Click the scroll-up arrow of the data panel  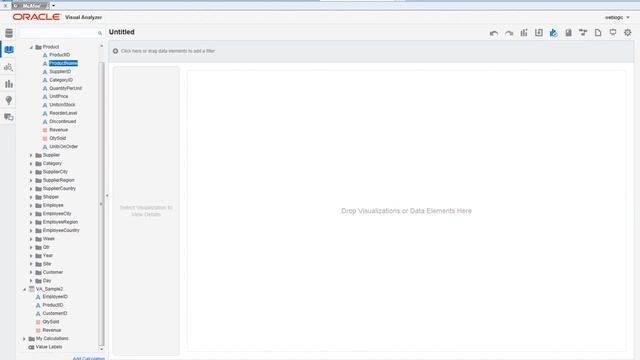102,46
